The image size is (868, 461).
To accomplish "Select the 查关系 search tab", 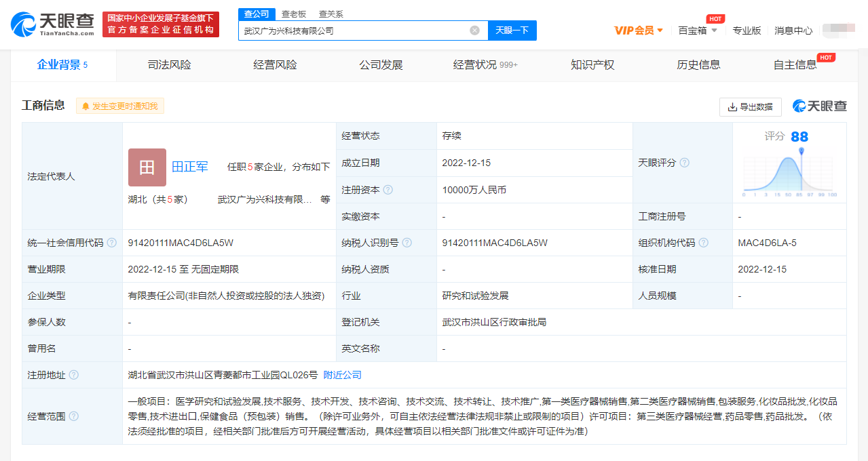I will pos(331,14).
